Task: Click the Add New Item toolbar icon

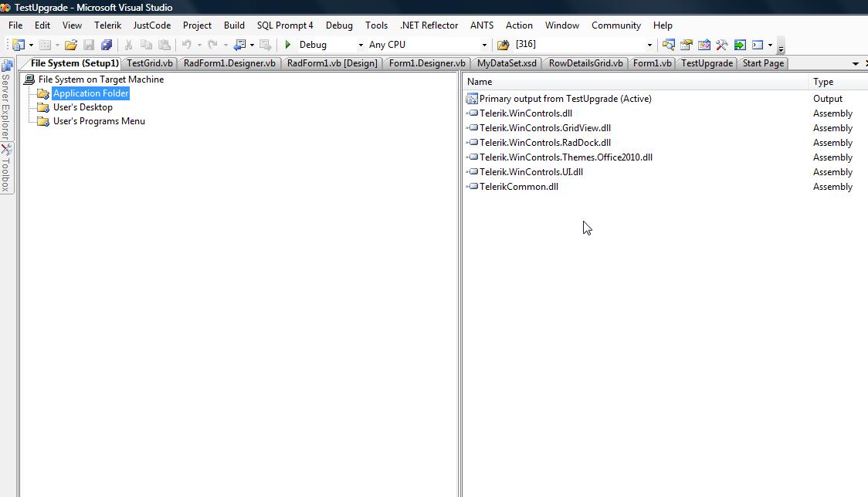Action: tap(46, 45)
